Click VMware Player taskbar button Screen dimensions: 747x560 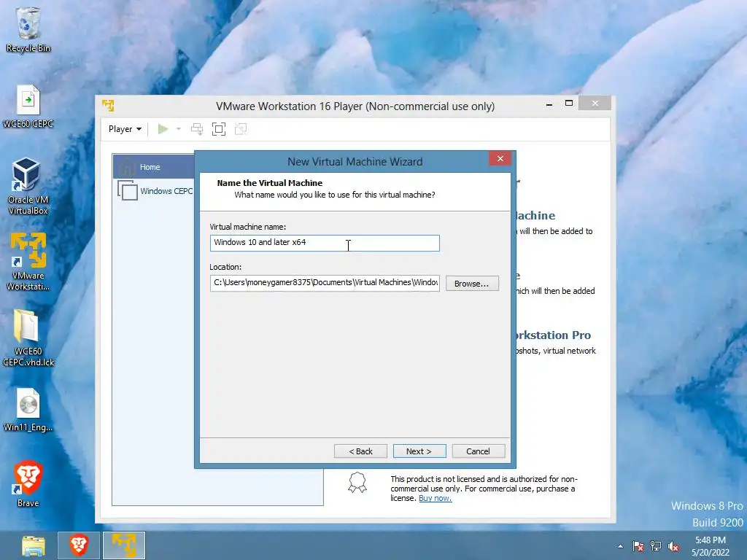pos(124,545)
